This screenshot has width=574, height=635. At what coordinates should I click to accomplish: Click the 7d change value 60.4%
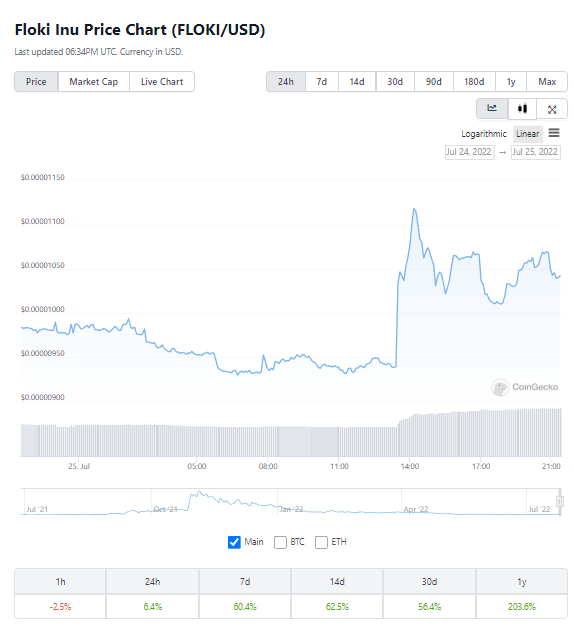point(245,607)
